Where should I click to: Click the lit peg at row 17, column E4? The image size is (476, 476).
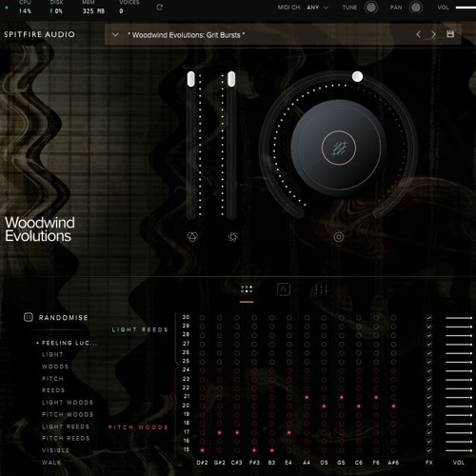pos(289,432)
